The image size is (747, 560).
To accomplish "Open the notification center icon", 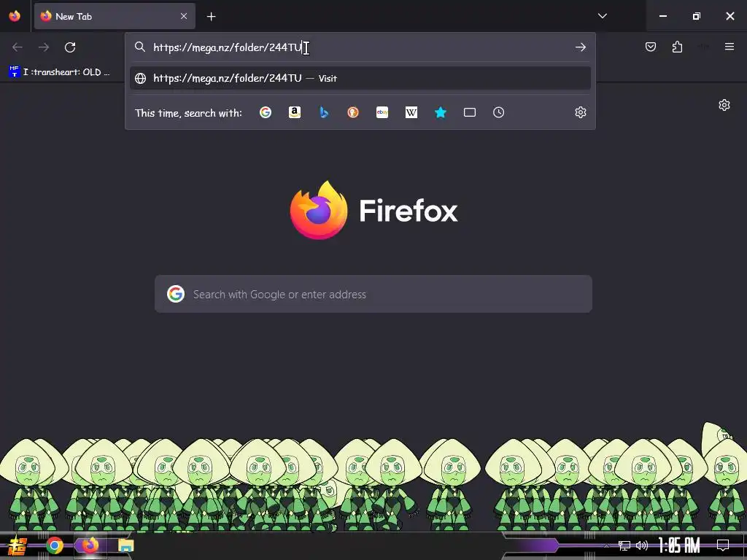I will click(723, 545).
